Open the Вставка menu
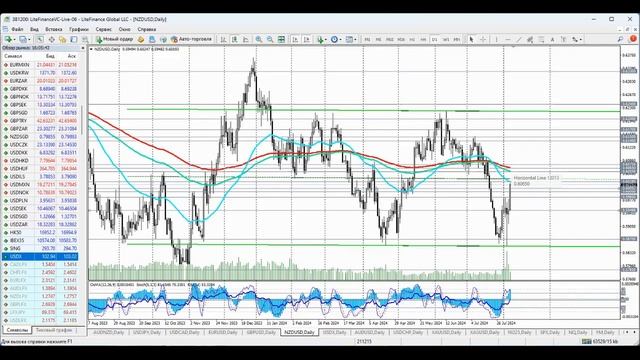This screenshot has height=360, width=640. [x=53, y=29]
